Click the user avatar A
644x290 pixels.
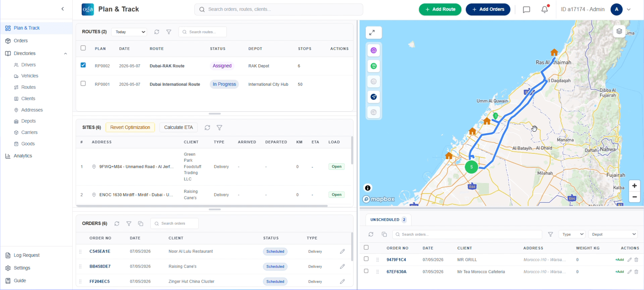click(x=616, y=9)
